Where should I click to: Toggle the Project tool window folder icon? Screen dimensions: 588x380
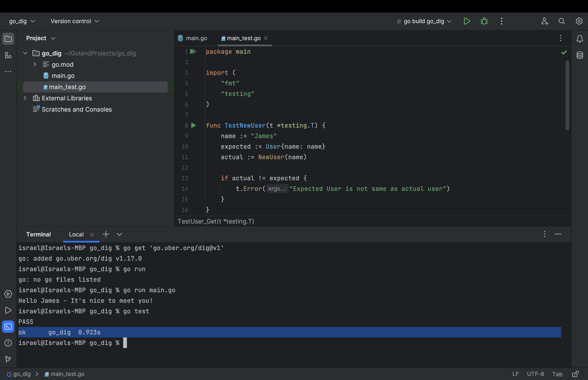pos(8,39)
